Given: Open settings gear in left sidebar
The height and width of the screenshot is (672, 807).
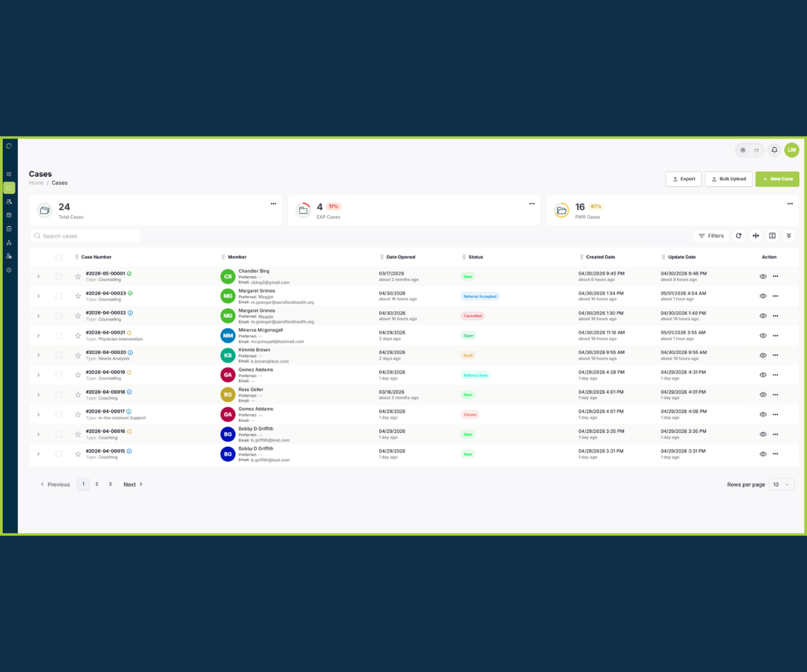Looking at the screenshot, I should 9,270.
